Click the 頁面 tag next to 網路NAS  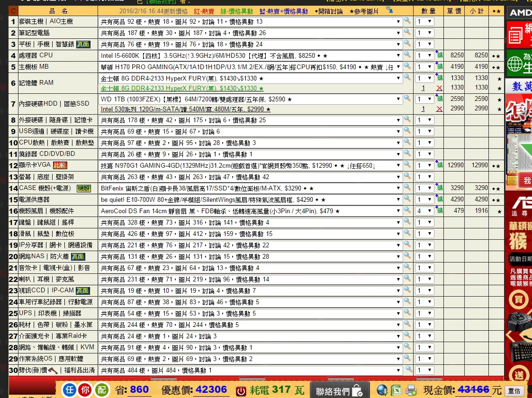coord(78,256)
